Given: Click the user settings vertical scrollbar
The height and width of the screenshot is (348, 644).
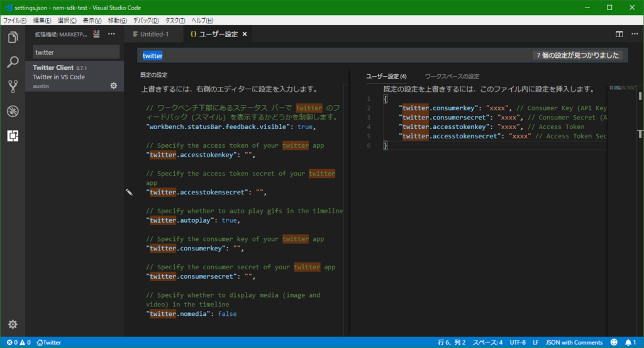Looking at the screenshot, I should [640, 210].
